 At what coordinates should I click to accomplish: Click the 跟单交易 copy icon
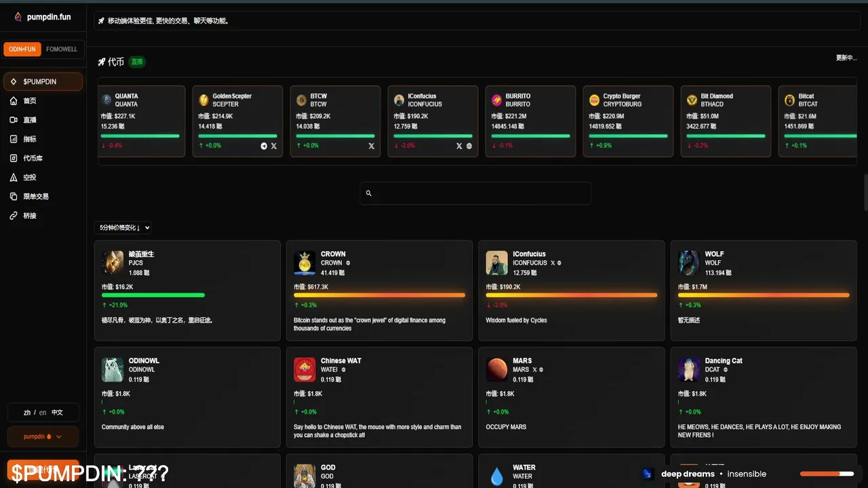(14, 197)
